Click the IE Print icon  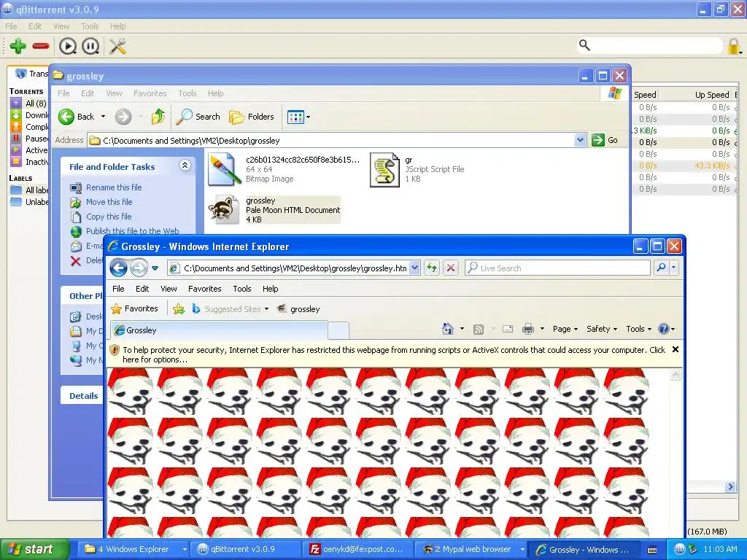(x=528, y=329)
